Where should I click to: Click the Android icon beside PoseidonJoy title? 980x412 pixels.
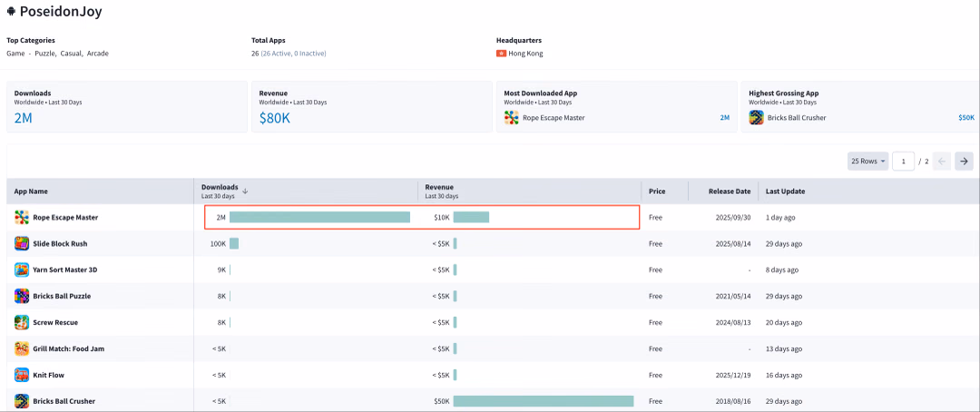coord(11,12)
